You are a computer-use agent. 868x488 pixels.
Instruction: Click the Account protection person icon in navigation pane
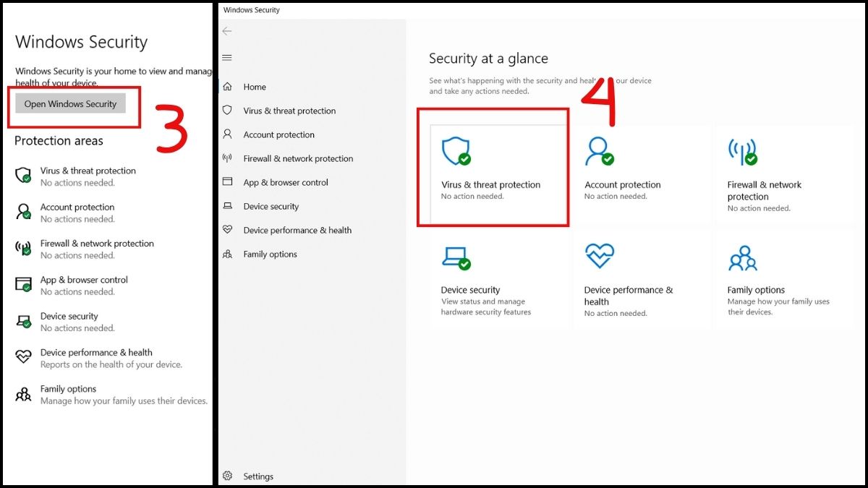pos(227,134)
